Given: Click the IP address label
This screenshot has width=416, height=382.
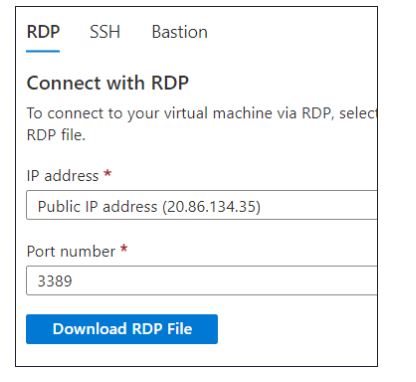Looking at the screenshot, I should [x=63, y=176].
